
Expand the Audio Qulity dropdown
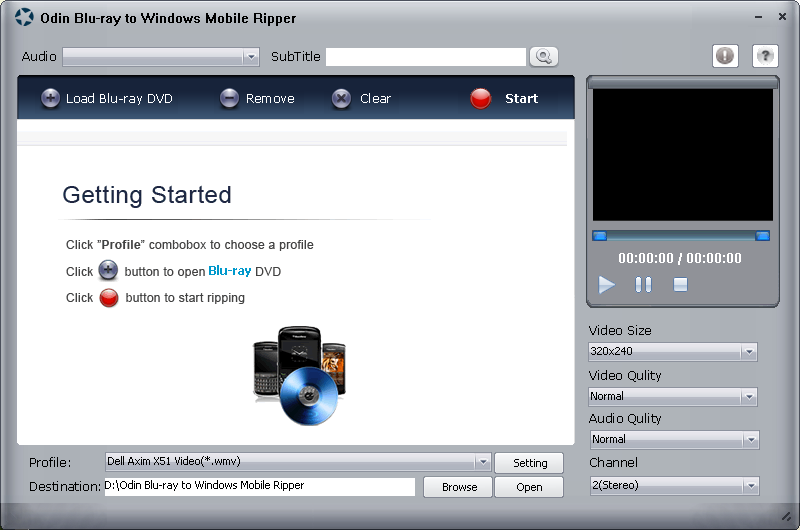(751, 440)
